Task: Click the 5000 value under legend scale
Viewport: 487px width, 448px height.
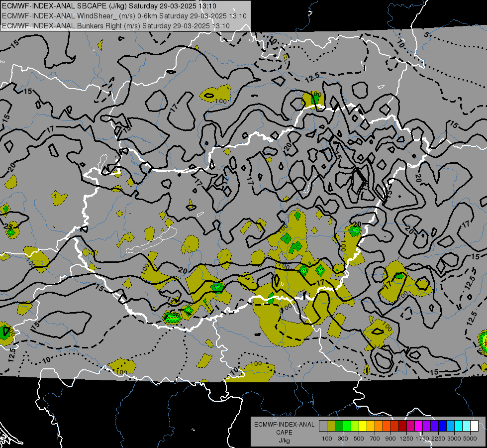Action: pyautogui.click(x=470, y=439)
